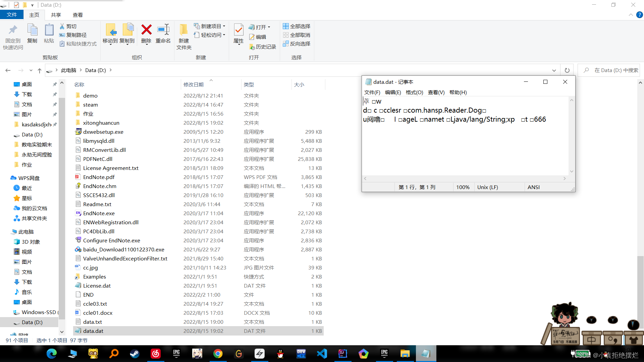Click Invert Selection (反向选择) option

(297, 44)
